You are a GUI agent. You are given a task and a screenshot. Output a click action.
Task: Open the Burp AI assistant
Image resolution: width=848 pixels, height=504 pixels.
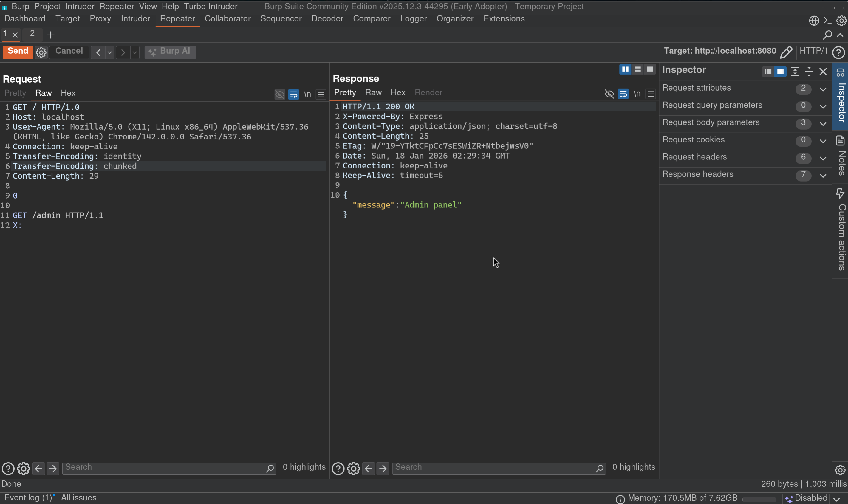[x=170, y=52]
